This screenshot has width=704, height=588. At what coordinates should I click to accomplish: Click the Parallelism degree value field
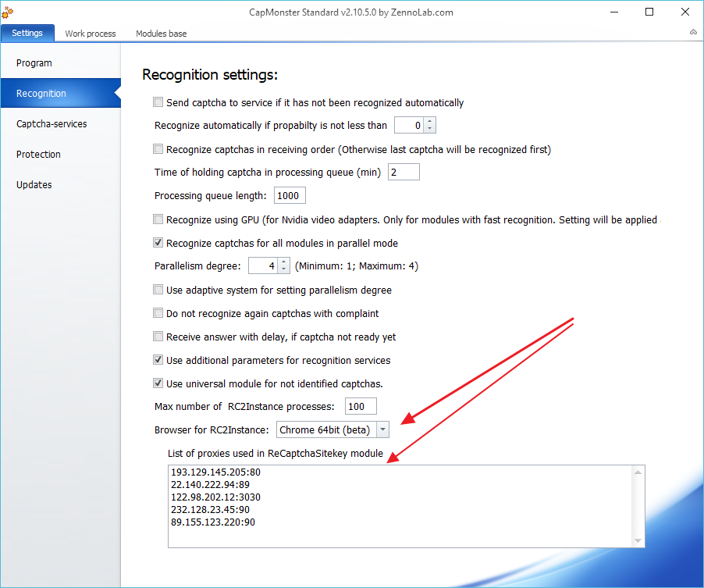[x=264, y=266]
